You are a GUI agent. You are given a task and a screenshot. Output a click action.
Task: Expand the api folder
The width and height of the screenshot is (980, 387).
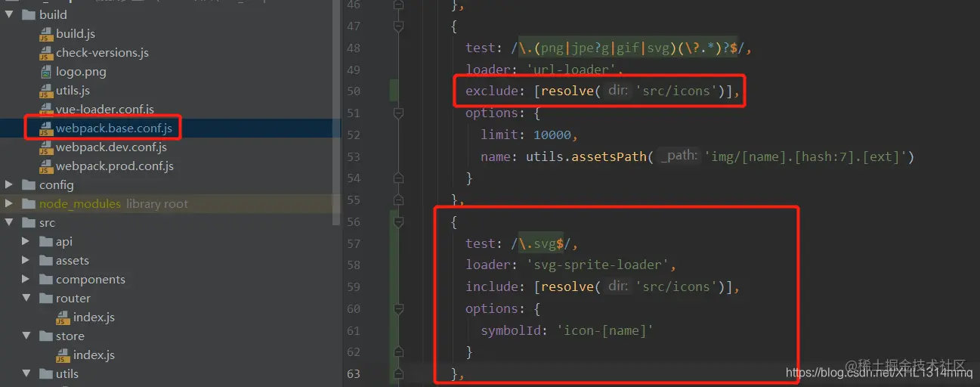point(26,242)
